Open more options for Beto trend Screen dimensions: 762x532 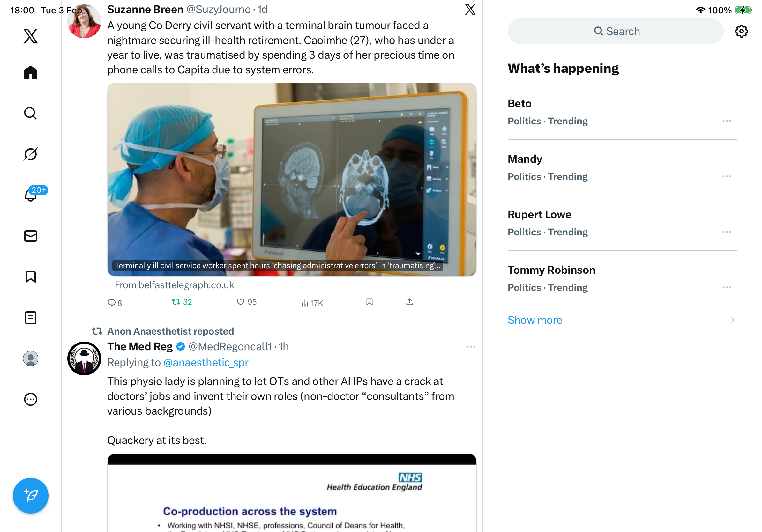point(727,121)
